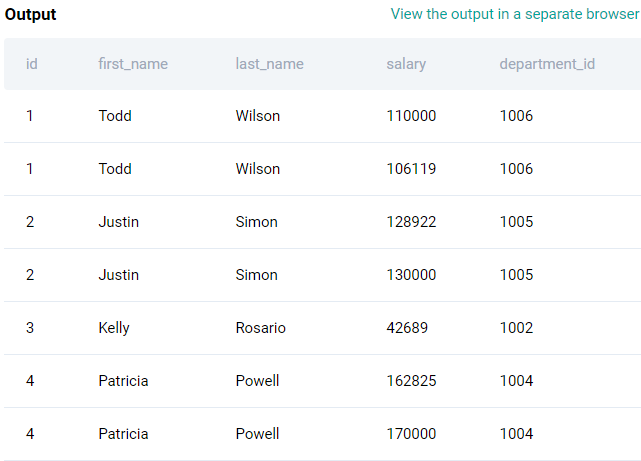Click the last_name column header
The width and height of the screenshot is (641, 461).
[x=270, y=64]
